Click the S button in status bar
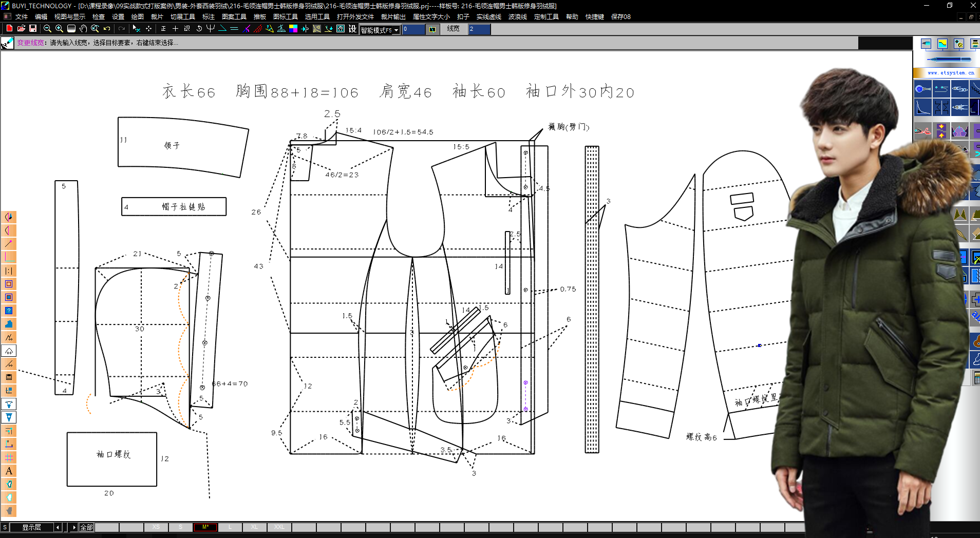 5,527
